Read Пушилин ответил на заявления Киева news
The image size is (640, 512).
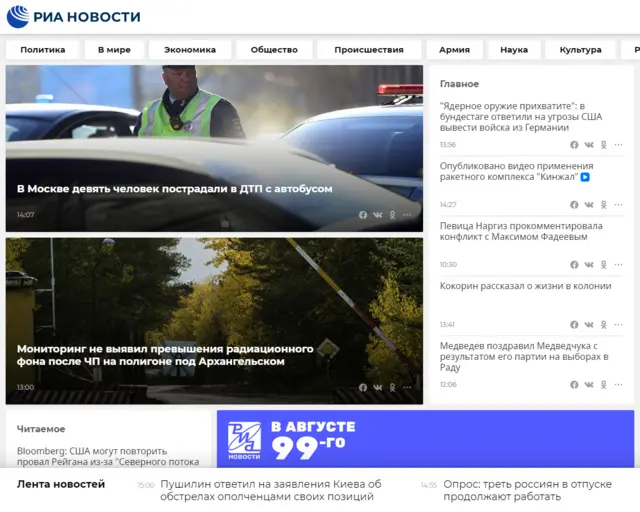point(271,490)
